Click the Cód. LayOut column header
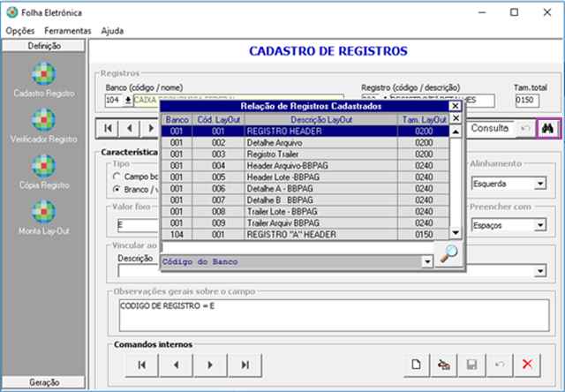 219,119
